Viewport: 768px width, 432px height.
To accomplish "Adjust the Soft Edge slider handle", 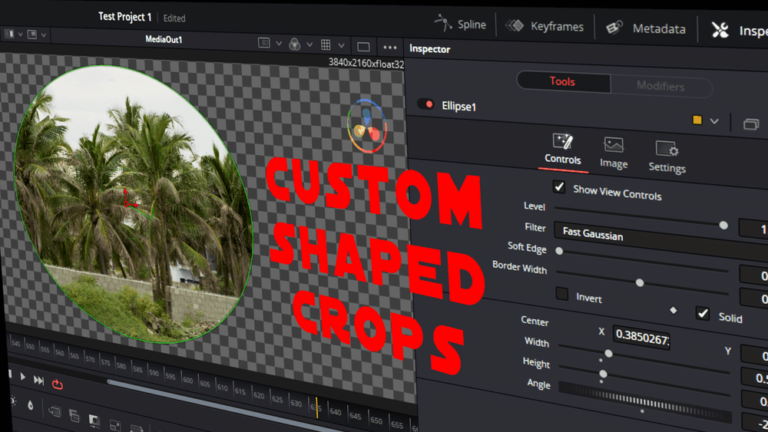I will 559,251.
